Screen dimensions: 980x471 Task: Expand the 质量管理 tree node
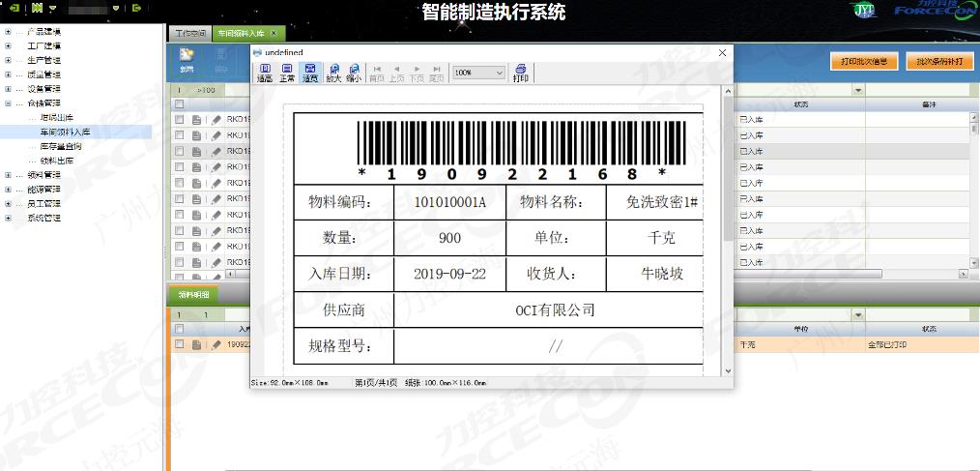tap(8, 74)
